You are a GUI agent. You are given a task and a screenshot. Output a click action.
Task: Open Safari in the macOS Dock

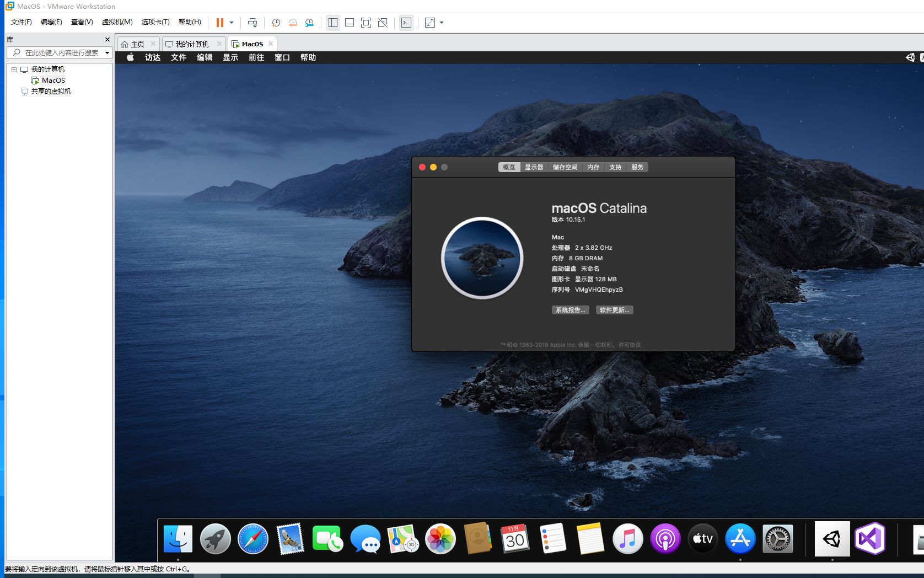[253, 539]
